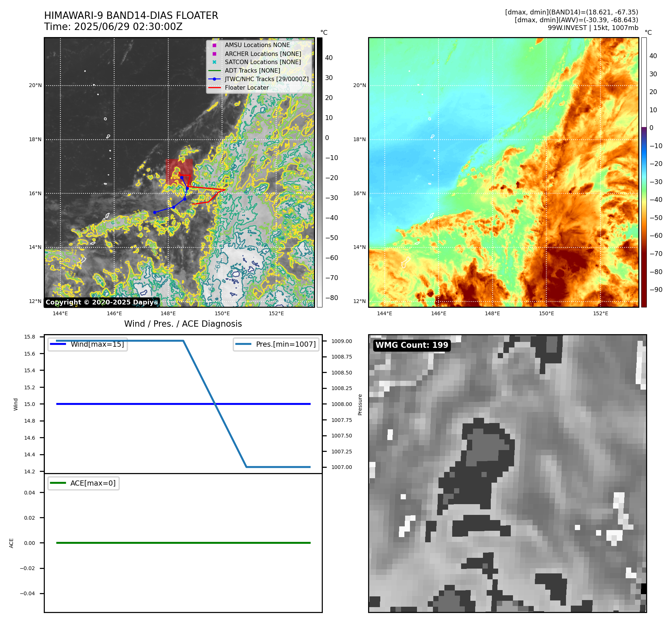Click the '150°E' longitude label under the enhanced map
This screenshot has width=672, height=626.
pyautogui.click(x=547, y=313)
